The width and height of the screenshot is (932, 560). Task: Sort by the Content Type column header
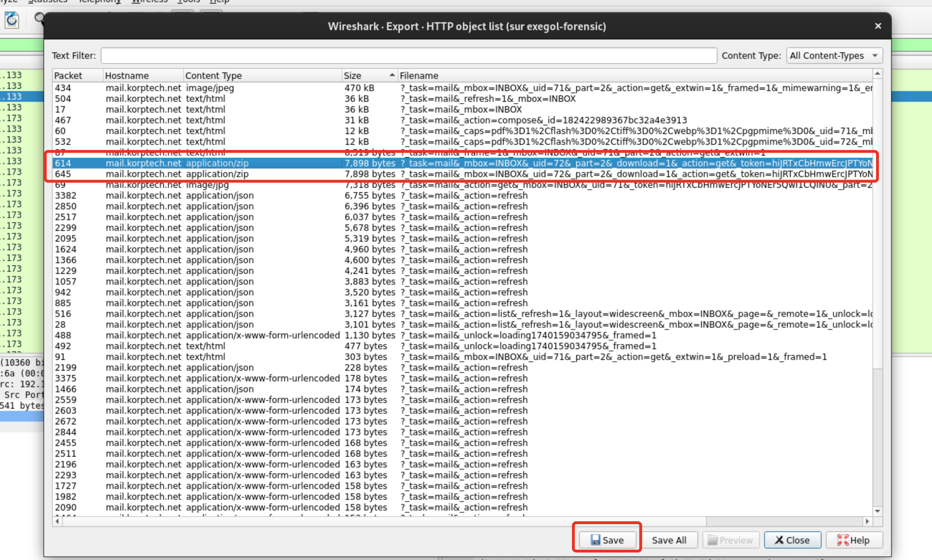[x=262, y=76]
